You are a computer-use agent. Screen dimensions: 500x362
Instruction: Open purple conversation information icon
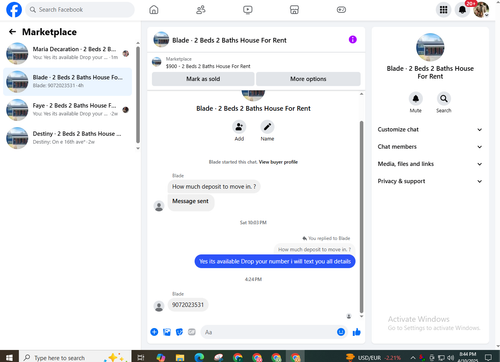(x=353, y=40)
